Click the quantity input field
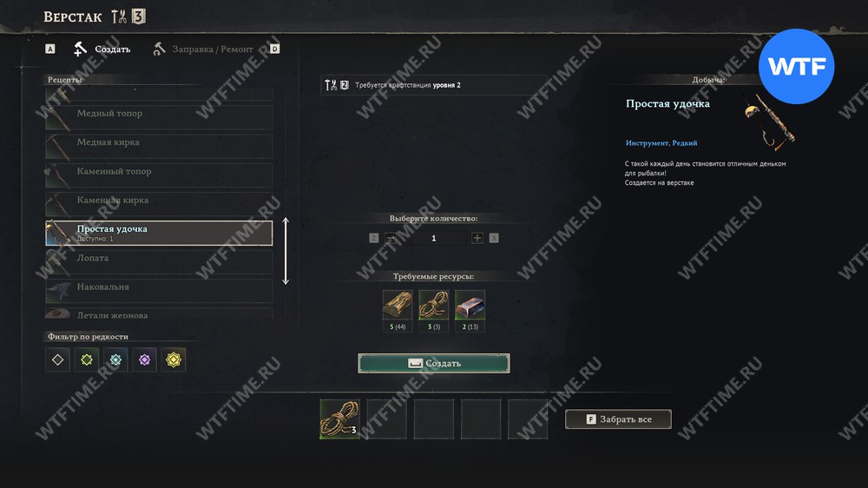Image resolution: width=868 pixels, height=488 pixels. 434,238
